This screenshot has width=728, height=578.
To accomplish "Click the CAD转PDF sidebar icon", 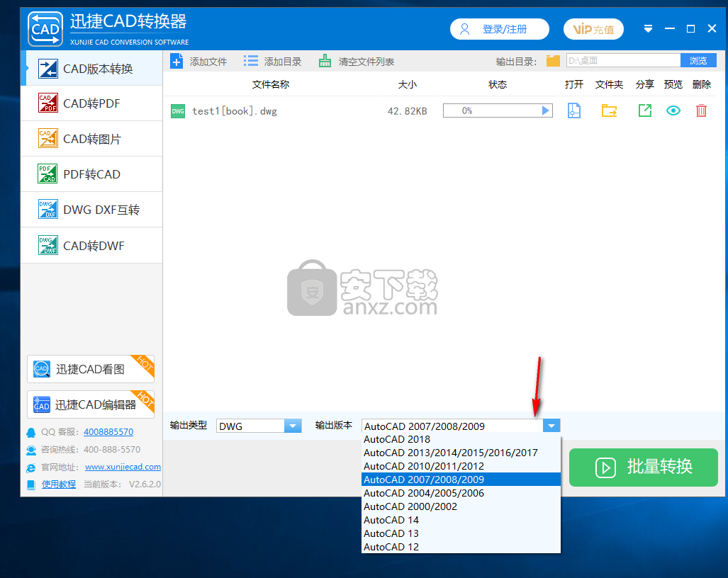I will coord(48,103).
